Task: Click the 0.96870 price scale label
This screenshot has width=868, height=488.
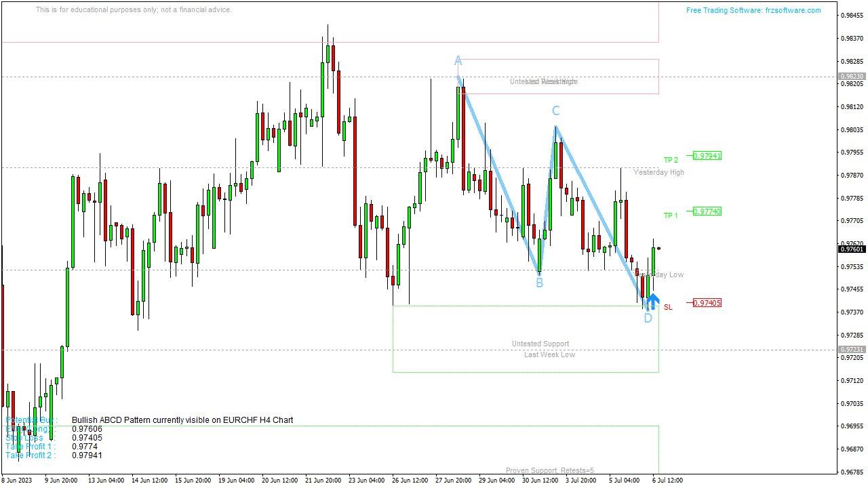Action: pos(852,449)
